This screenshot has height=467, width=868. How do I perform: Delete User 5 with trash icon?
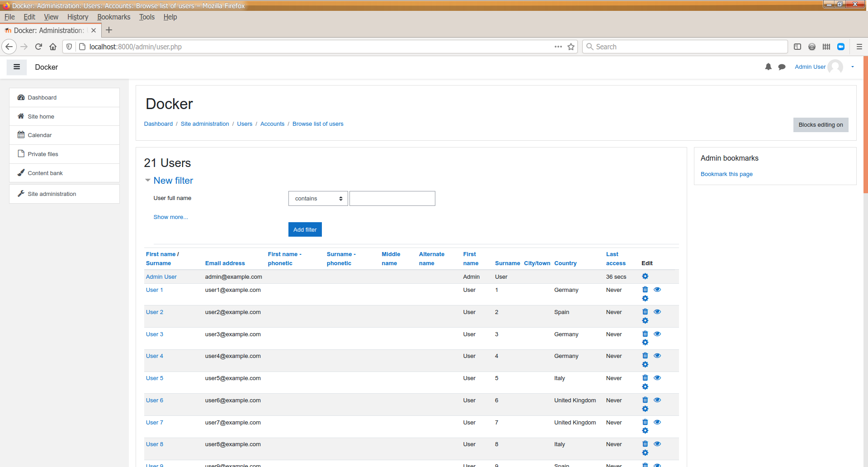pos(645,378)
